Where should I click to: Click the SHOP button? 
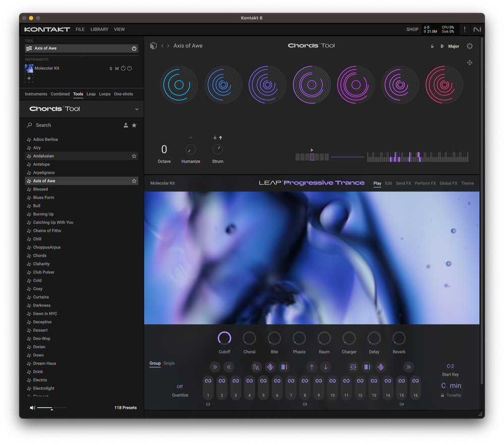[412, 29]
